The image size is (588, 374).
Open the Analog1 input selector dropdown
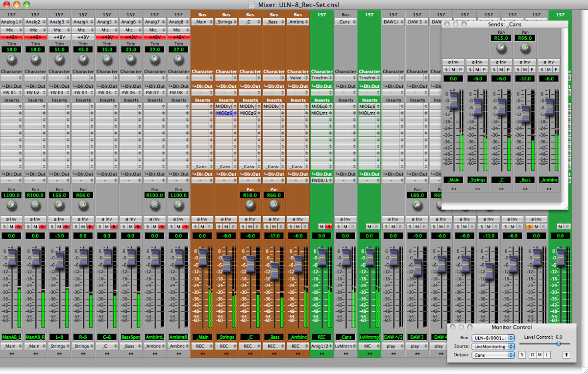point(12,22)
